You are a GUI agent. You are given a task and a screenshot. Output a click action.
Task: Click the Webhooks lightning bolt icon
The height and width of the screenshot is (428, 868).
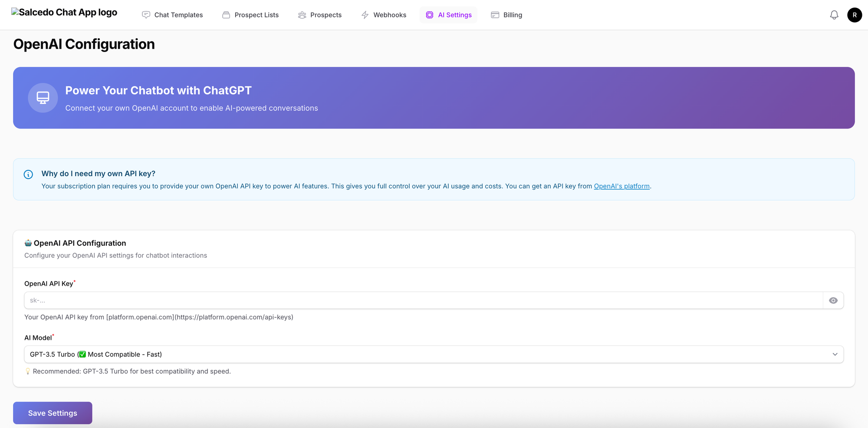pyautogui.click(x=365, y=15)
